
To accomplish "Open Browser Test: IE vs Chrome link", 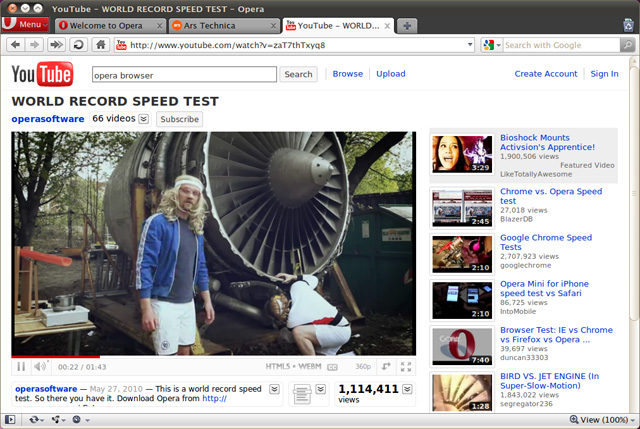I will [556, 334].
